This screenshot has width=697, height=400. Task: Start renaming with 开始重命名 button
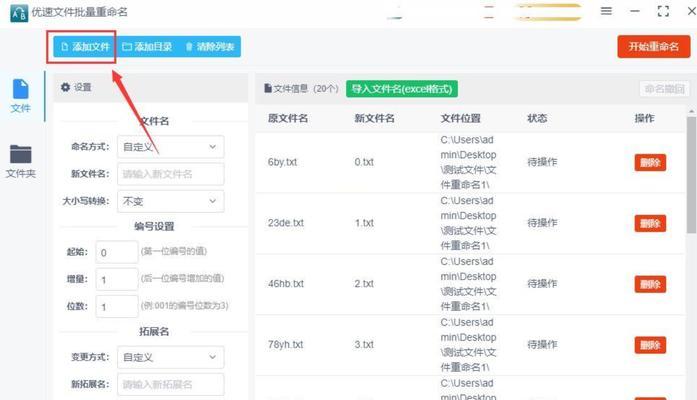[653, 47]
